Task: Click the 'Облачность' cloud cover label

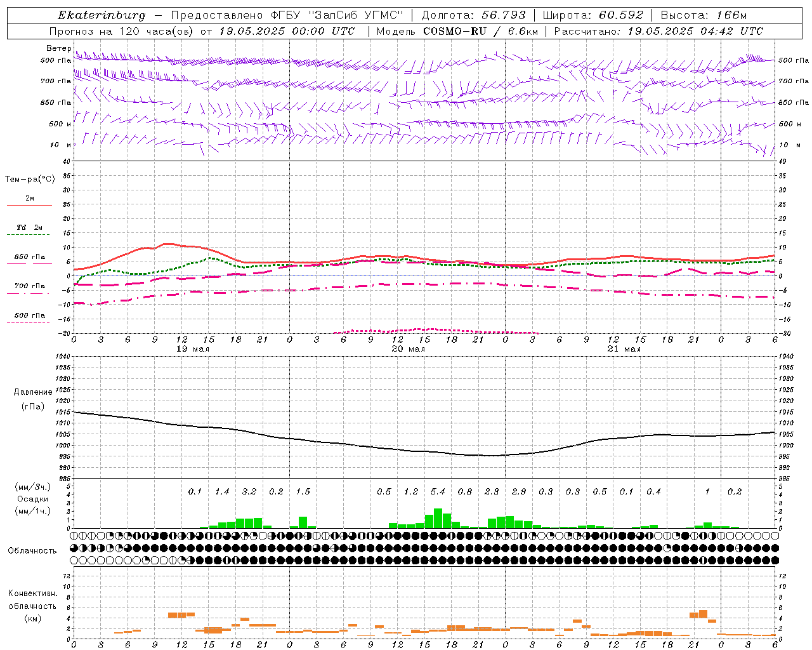Action: 32,551
